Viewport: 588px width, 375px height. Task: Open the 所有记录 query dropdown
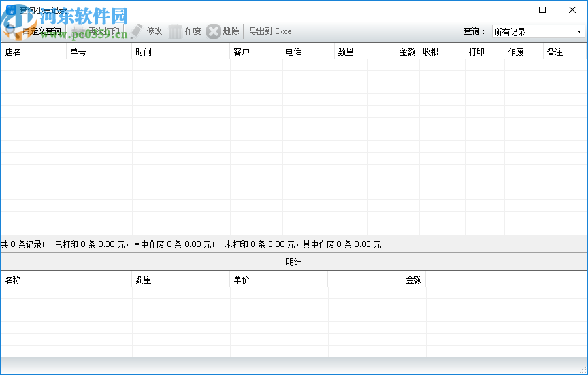click(538, 32)
